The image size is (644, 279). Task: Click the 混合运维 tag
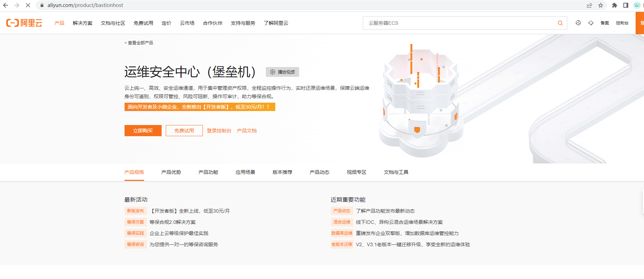click(x=342, y=222)
